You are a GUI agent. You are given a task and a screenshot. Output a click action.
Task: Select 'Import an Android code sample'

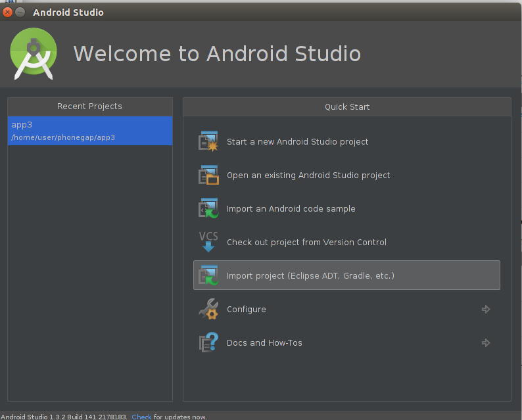291,209
